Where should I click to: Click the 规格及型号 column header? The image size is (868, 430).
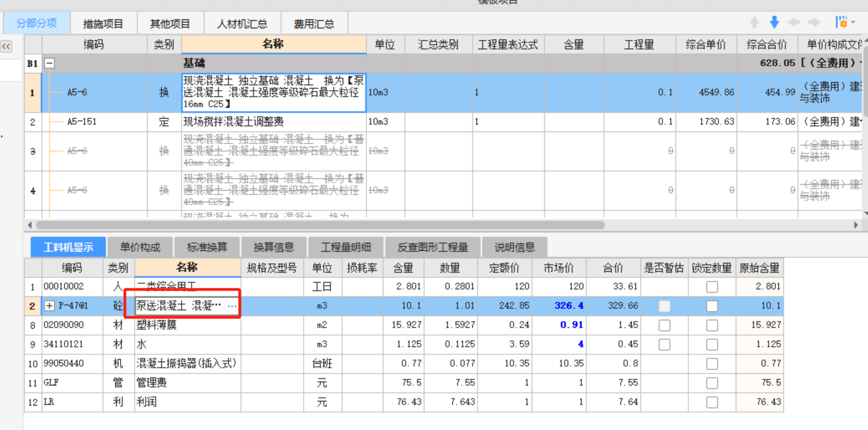(x=272, y=268)
